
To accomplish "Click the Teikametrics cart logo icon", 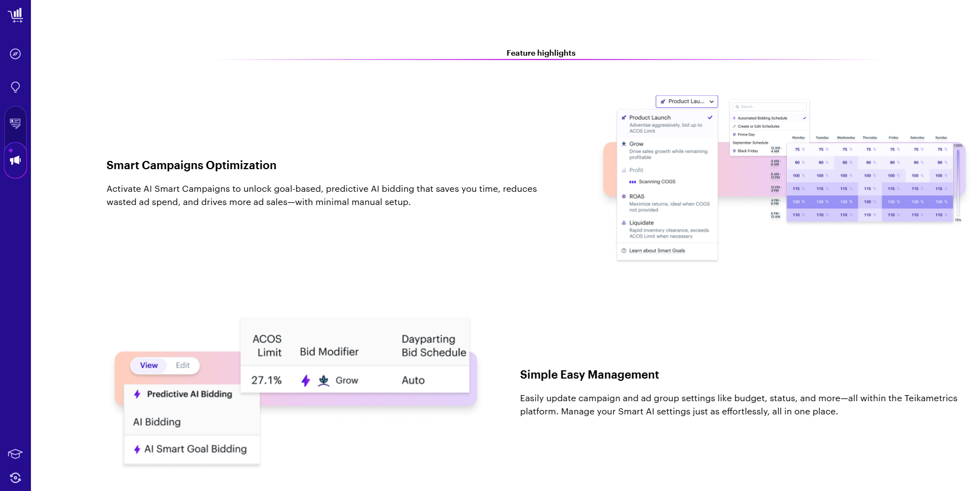I will (x=15, y=15).
